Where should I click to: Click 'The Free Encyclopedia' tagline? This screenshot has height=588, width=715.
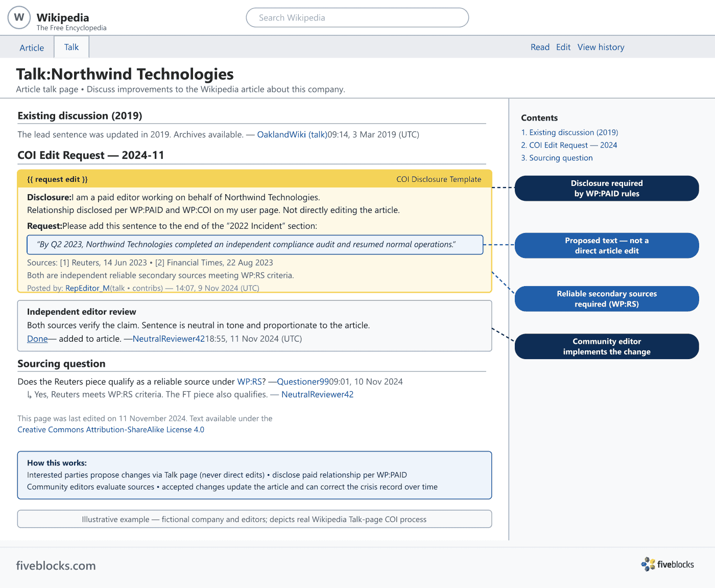(71, 28)
